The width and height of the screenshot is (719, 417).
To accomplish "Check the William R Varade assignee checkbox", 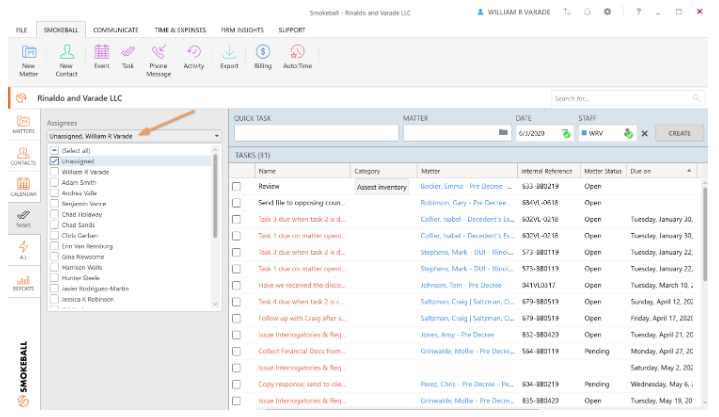I will pyautogui.click(x=55, y=172).
